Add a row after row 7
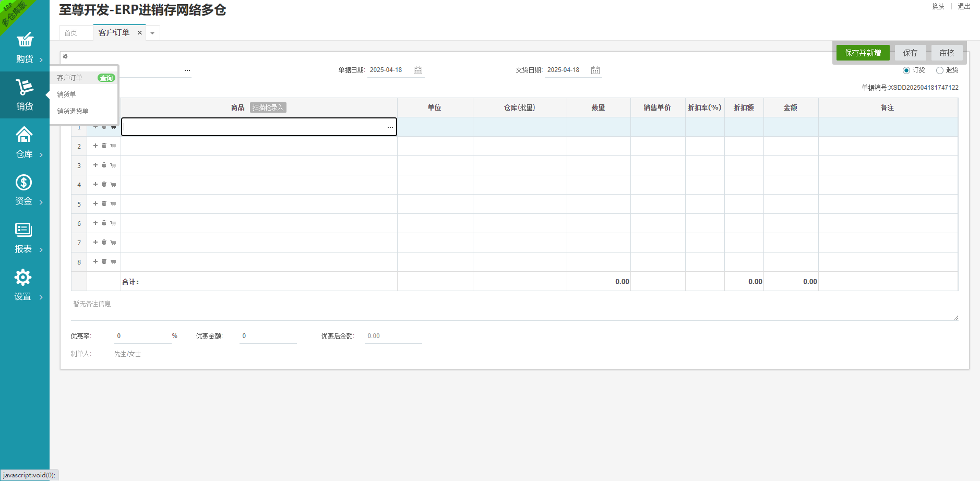Image resolution: width=980 pixels, height=481 pixels. click(x=95, y=242)
